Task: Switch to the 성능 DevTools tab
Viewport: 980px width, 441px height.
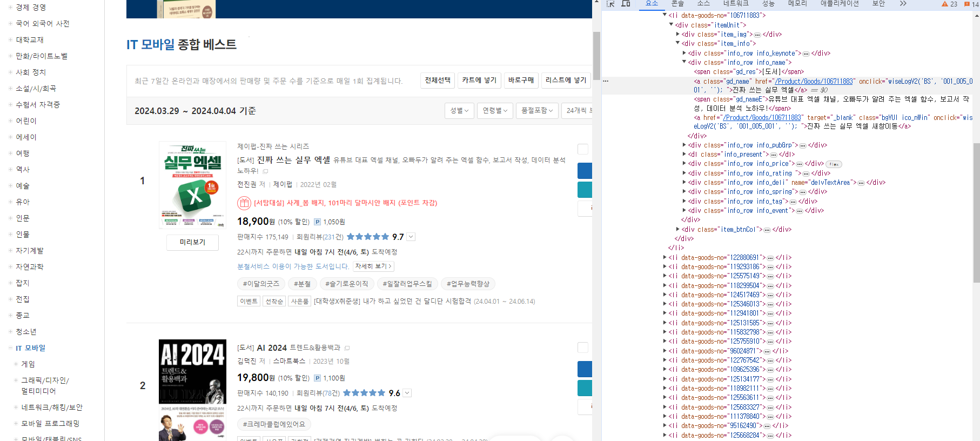Action: point(768,4)
